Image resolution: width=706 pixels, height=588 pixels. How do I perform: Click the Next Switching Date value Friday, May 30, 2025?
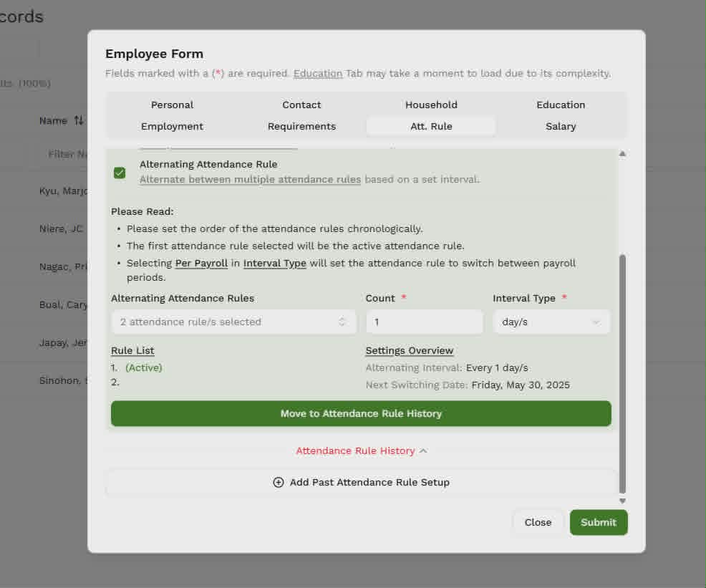pos(521,385)
